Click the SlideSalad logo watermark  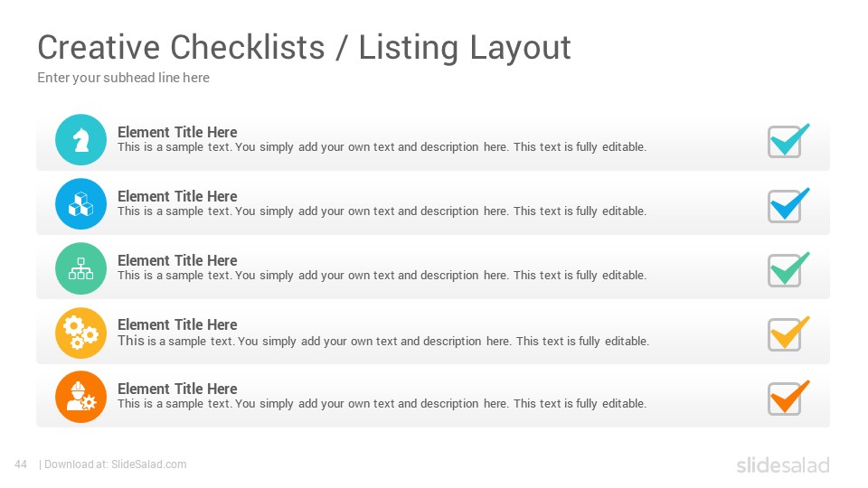(783, 465)
